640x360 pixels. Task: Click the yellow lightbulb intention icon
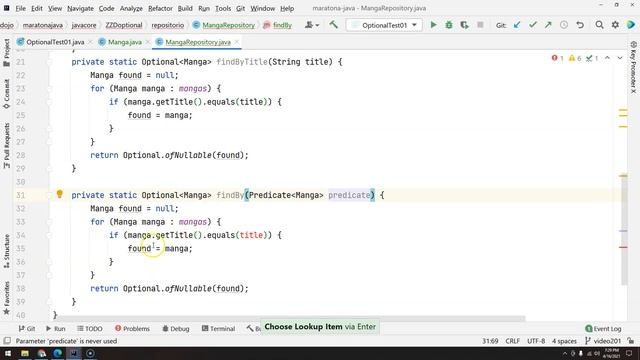click(x=60, y=194)
